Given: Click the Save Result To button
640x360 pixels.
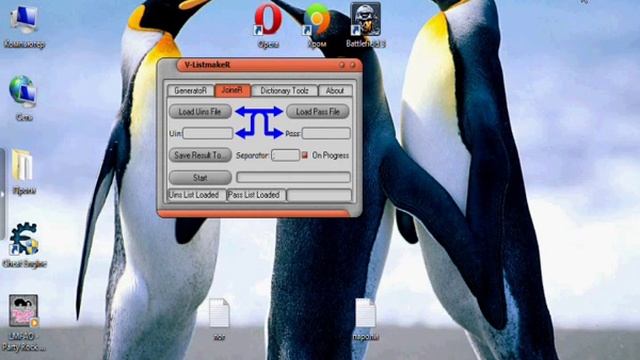Looking at the screenshot, I should point(200,155).
